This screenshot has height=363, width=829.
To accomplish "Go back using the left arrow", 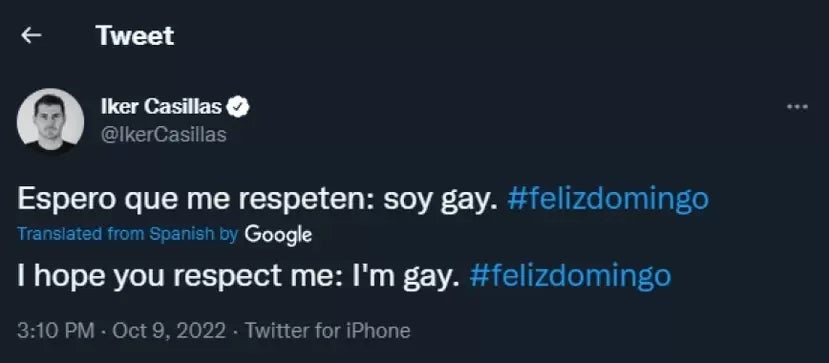I will pos(31,35).
